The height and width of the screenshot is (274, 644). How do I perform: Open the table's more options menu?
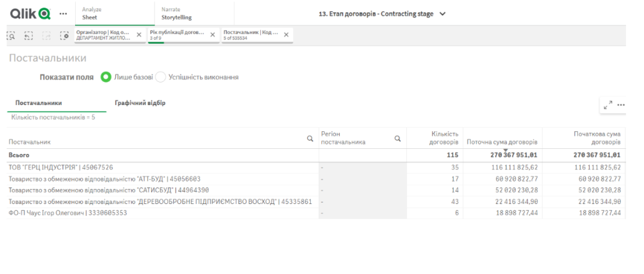621,105
